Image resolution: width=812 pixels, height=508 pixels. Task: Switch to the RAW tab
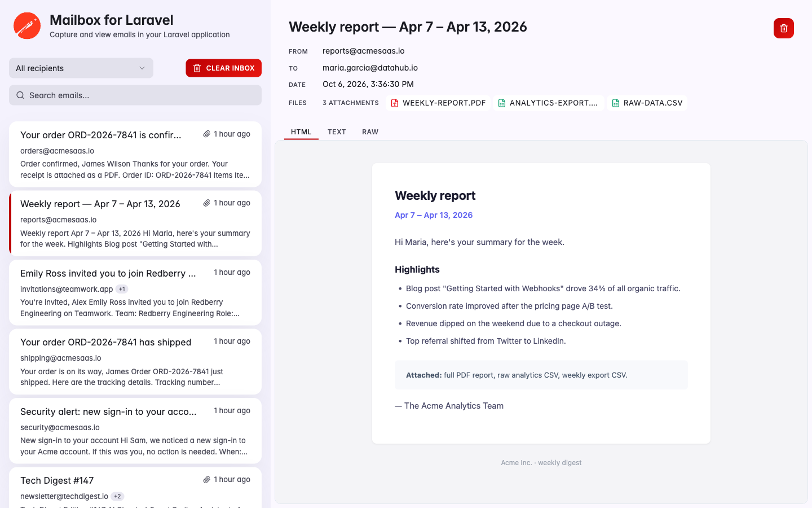click(370, 132)
